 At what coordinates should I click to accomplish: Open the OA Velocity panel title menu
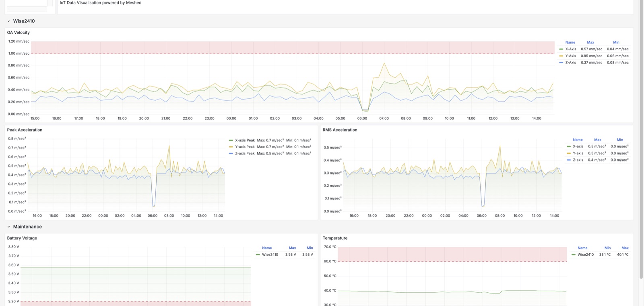tap(19, 33)
